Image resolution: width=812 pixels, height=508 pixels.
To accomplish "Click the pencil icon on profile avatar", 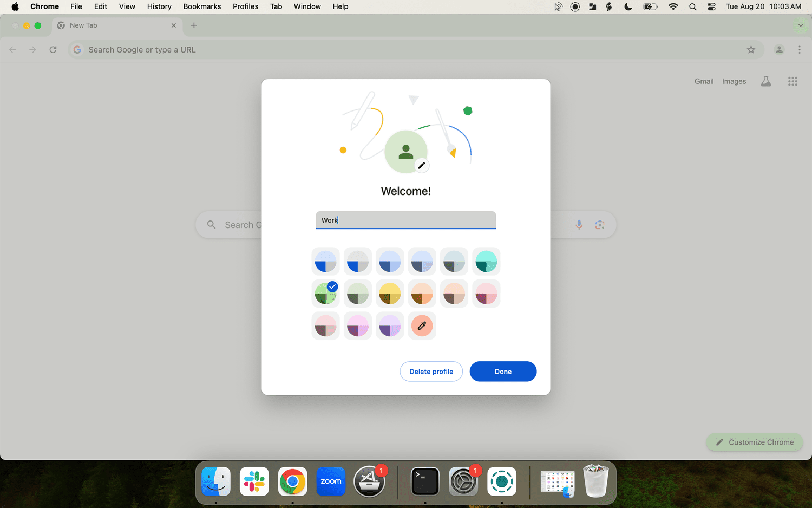I will pos(422,166).
